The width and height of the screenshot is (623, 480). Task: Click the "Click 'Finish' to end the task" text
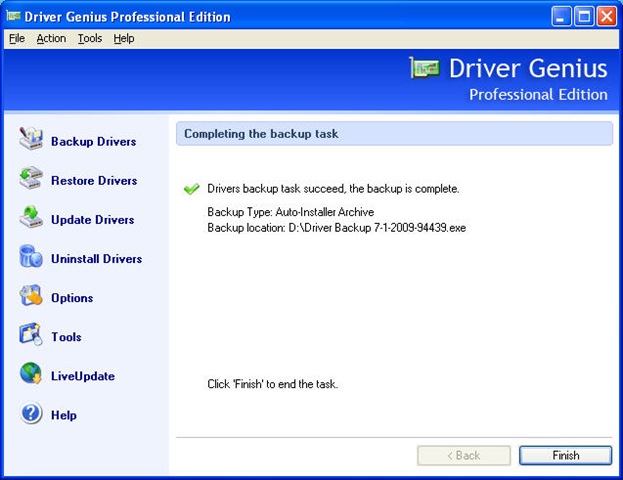(x=273, y=384)
